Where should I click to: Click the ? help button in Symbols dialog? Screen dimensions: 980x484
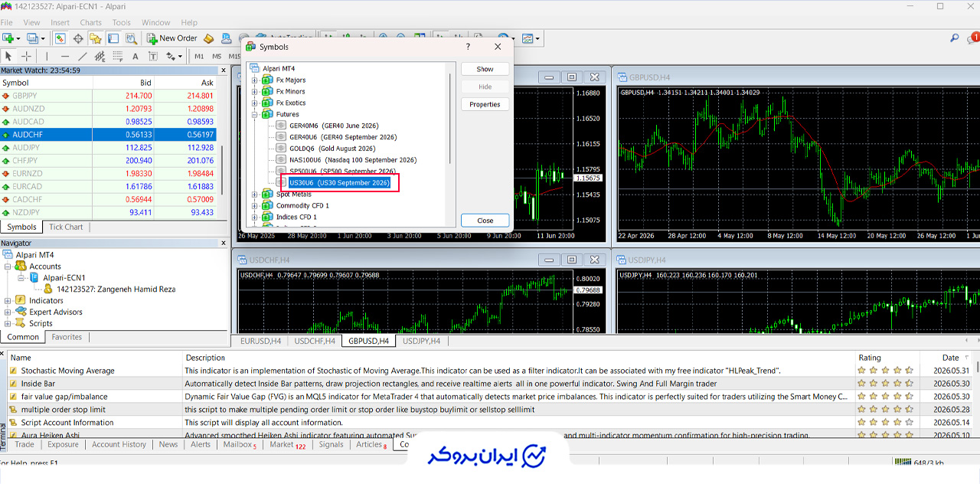pyautogui.click(x=469, y=47)
